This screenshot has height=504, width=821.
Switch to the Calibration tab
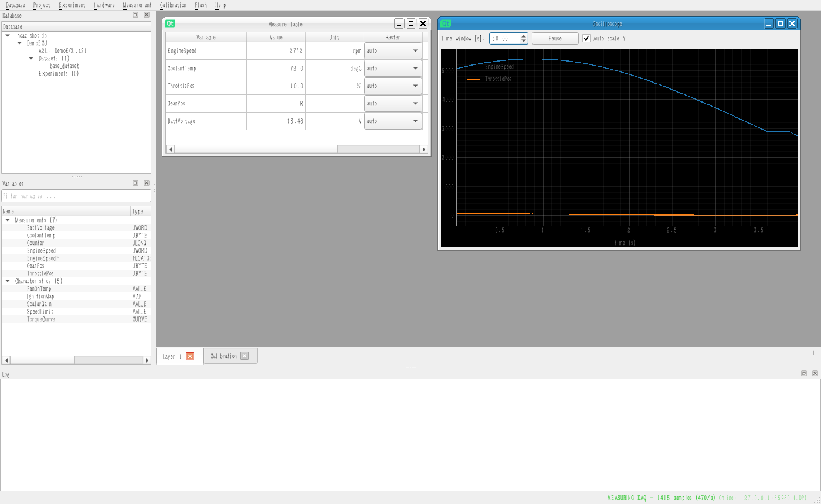[x=223, y=356]
